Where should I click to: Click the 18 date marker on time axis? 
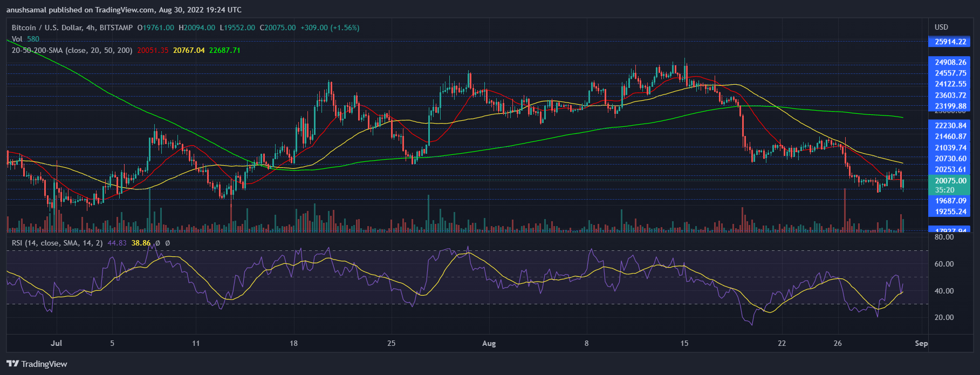pos(293,343)
